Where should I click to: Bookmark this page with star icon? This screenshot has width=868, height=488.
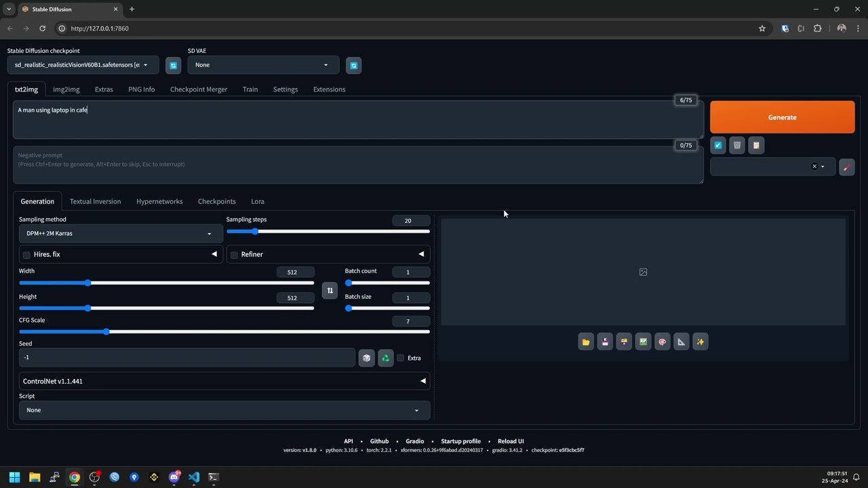coord(762,28)
